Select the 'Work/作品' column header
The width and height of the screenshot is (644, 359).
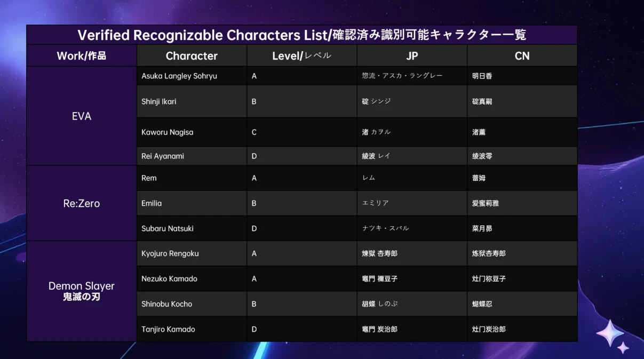(x=82, y=56)
